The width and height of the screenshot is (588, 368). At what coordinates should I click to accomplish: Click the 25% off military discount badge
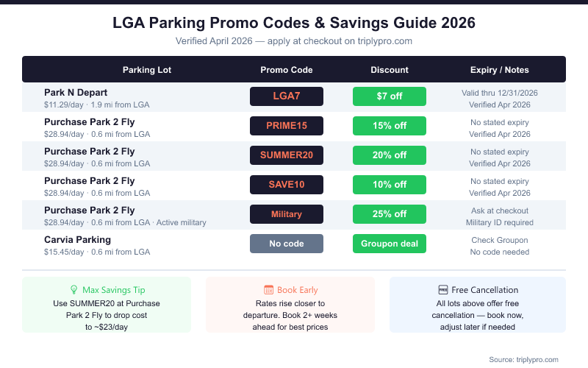pos(390,214)
